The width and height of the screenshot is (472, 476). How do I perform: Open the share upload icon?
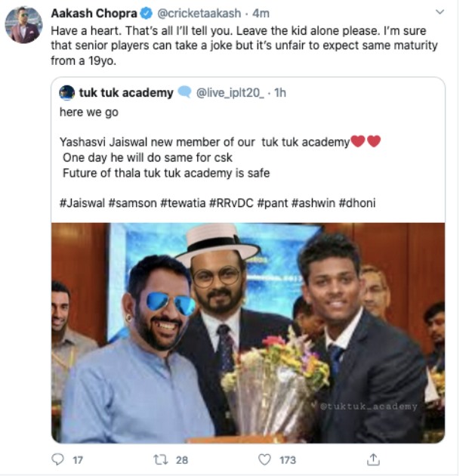373,459
